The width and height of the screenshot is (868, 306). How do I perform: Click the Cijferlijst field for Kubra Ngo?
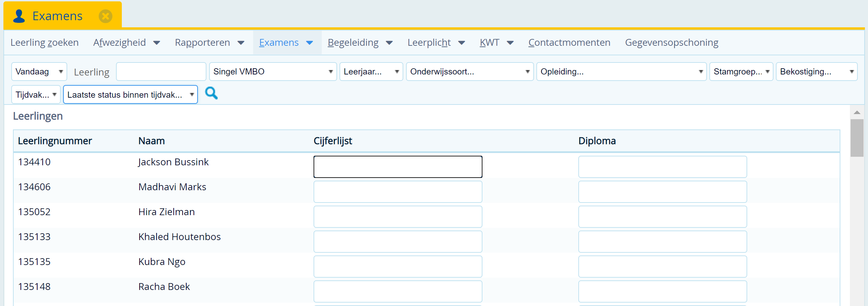(x=398, y=266)
